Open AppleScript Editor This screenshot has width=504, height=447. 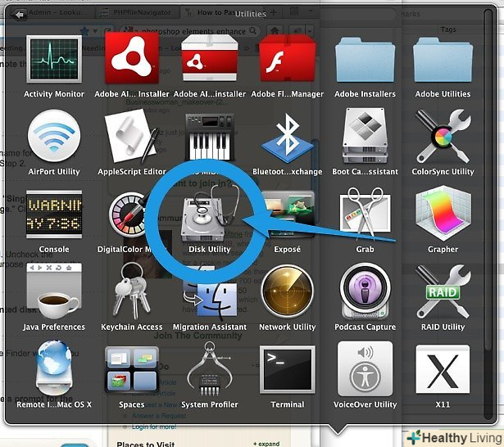132,136
